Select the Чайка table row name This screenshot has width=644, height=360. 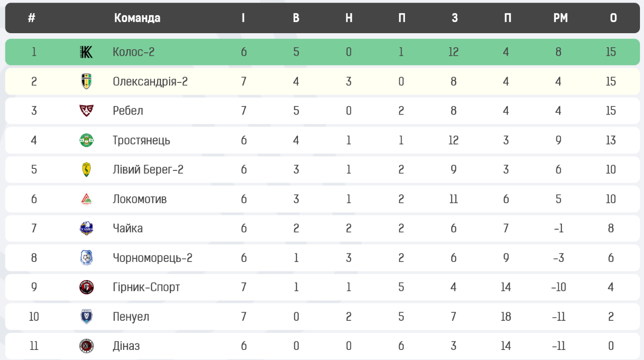point(128,228)
